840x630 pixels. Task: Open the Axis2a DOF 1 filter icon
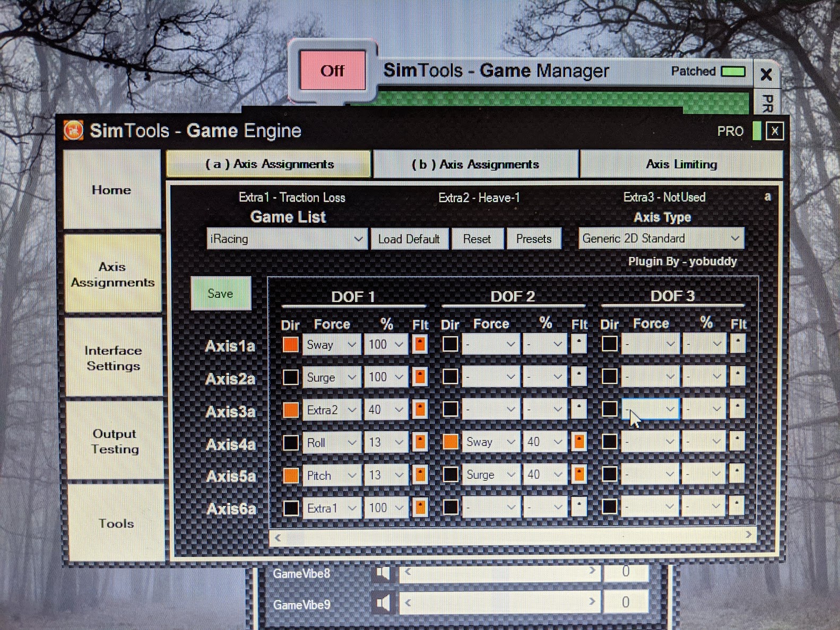pyautogui.click(x=420, y=377)
